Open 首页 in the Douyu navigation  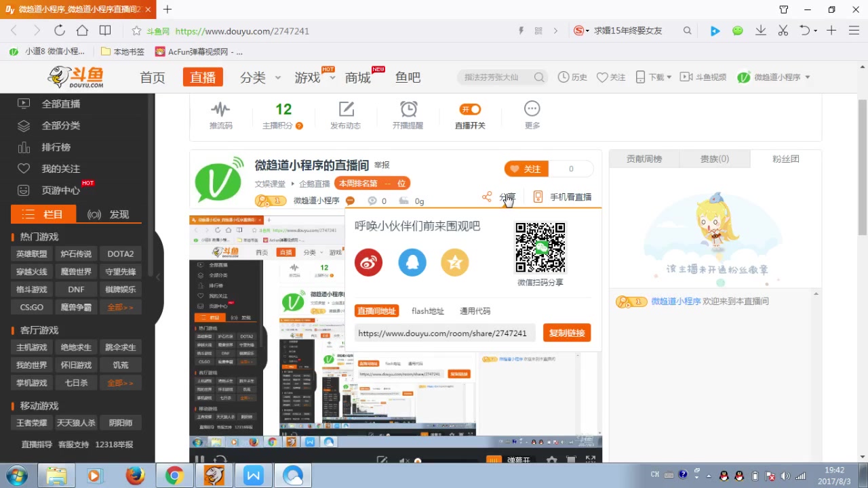153,77
